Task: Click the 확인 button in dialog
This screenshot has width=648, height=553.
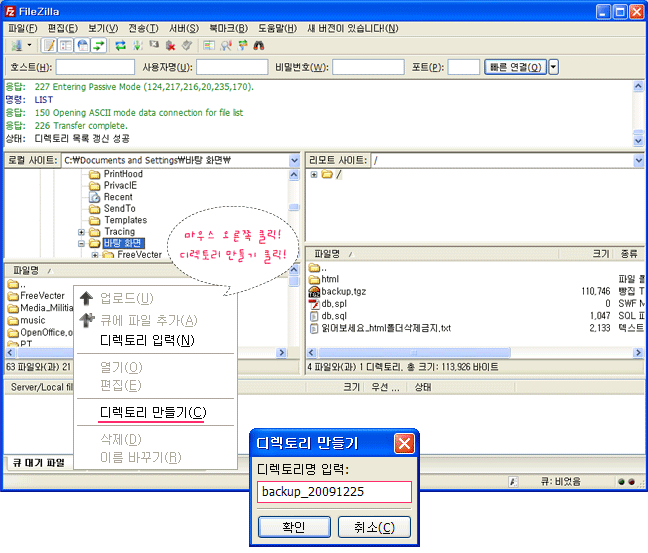Action: click(x=294, y=527)
